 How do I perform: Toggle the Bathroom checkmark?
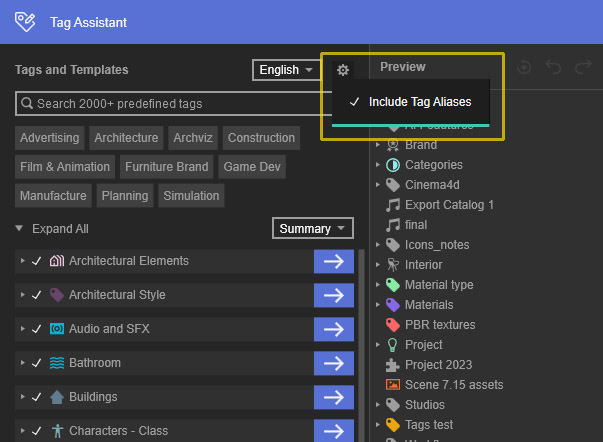(x=37, y=363)
